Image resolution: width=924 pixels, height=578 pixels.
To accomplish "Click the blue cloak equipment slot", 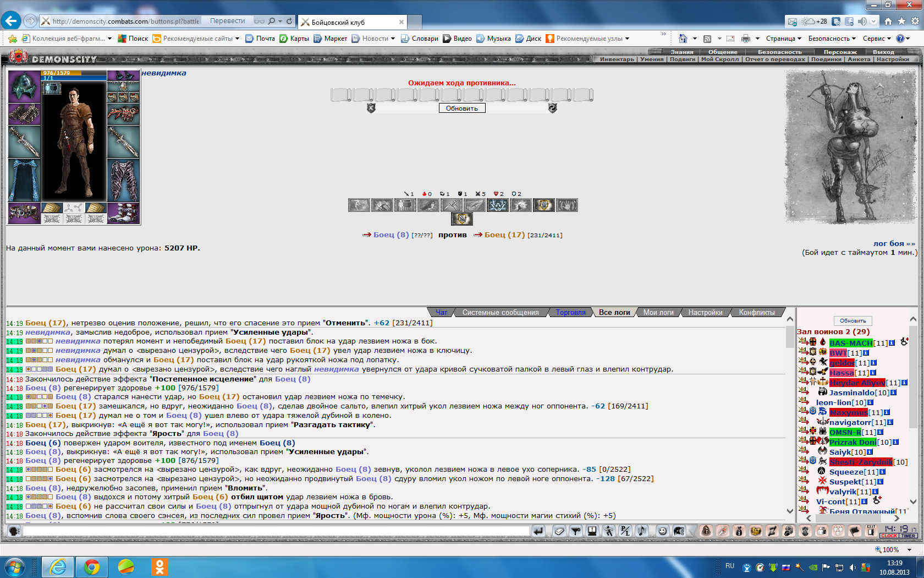I will 24,181.
